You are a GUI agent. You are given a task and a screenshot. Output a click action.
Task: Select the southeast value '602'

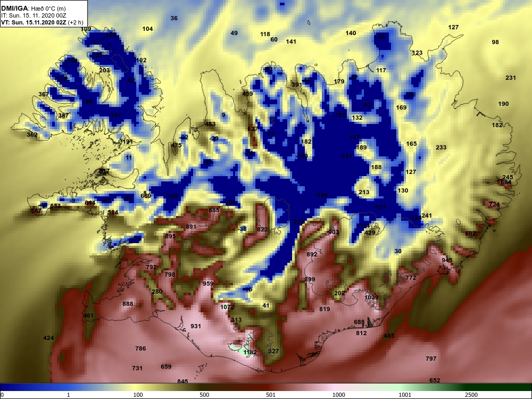coord(470,234)
